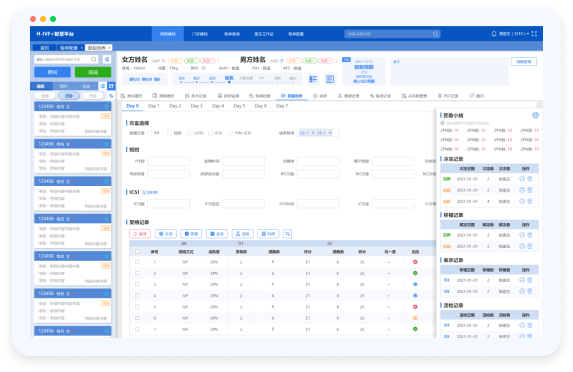Star the first patient card 123456
The width and height of the screenshot is (573, 372).
click(106, 106)
